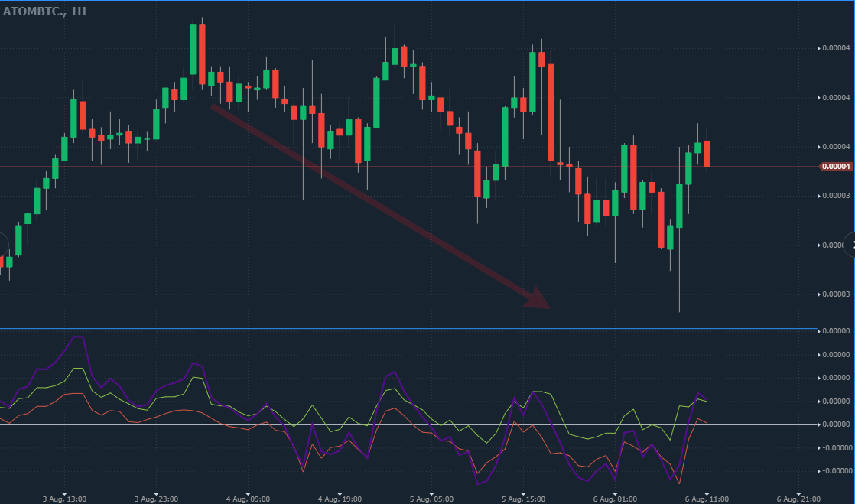Select the '3 Aug, 13:00' time axis label
Image resolution: width=855 pixels, height=504 pixels.
point(65,499)
